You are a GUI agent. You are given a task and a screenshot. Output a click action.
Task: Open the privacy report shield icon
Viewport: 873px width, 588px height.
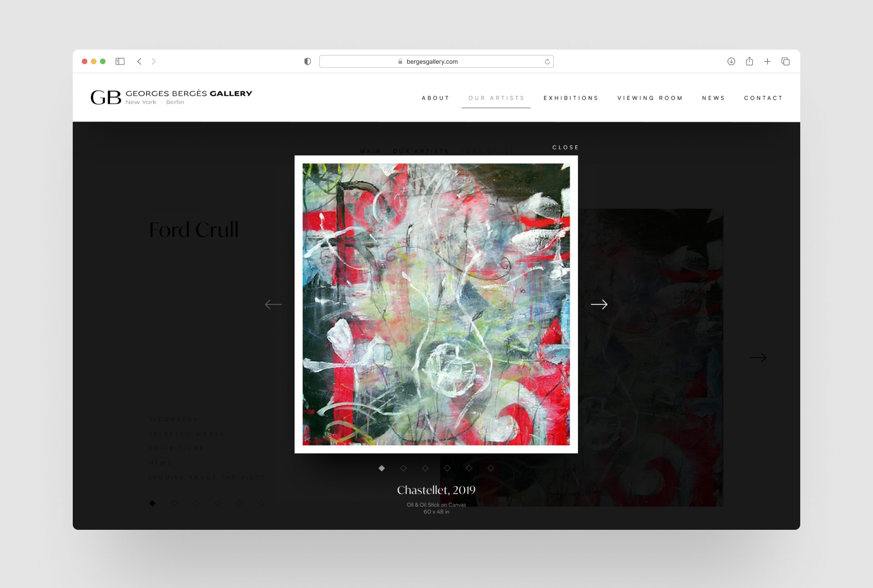[307, 61]
